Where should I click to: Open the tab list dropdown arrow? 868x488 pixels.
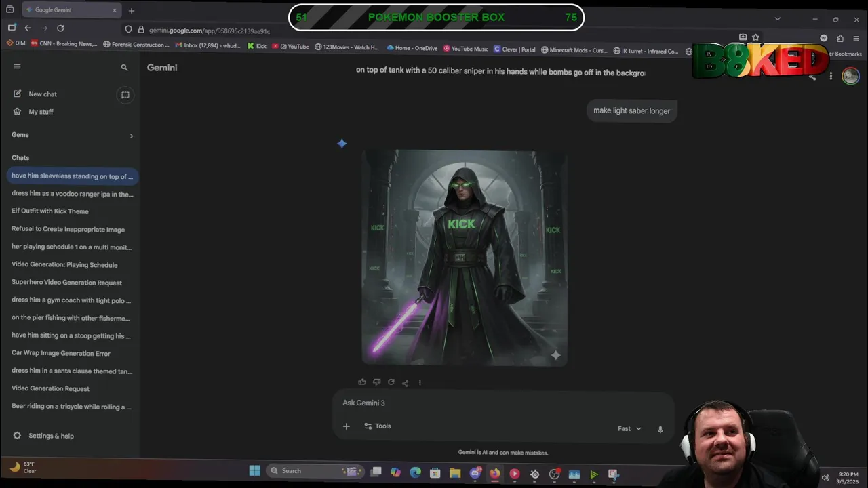[x=777, y=18]
